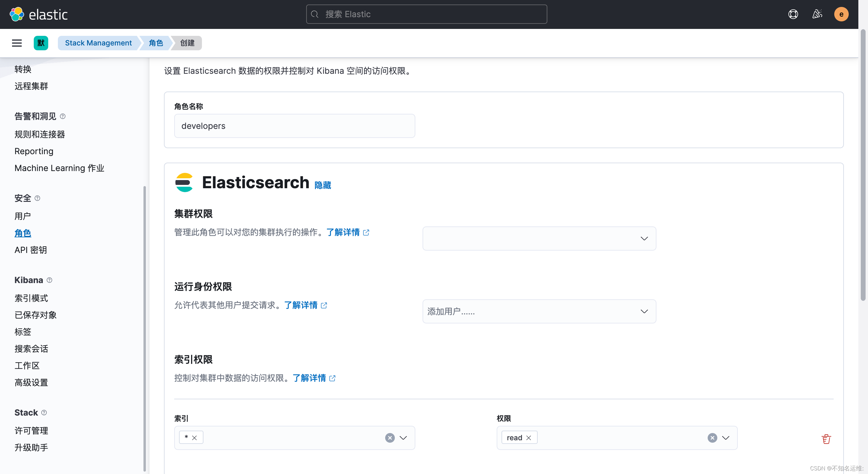Open the default space selector badge
The width and height of the screenshot is (868, 474).
[41, 43]
